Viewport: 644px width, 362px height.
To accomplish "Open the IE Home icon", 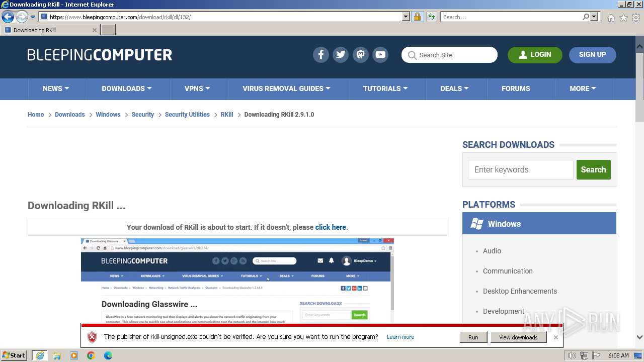I will 611,18.
